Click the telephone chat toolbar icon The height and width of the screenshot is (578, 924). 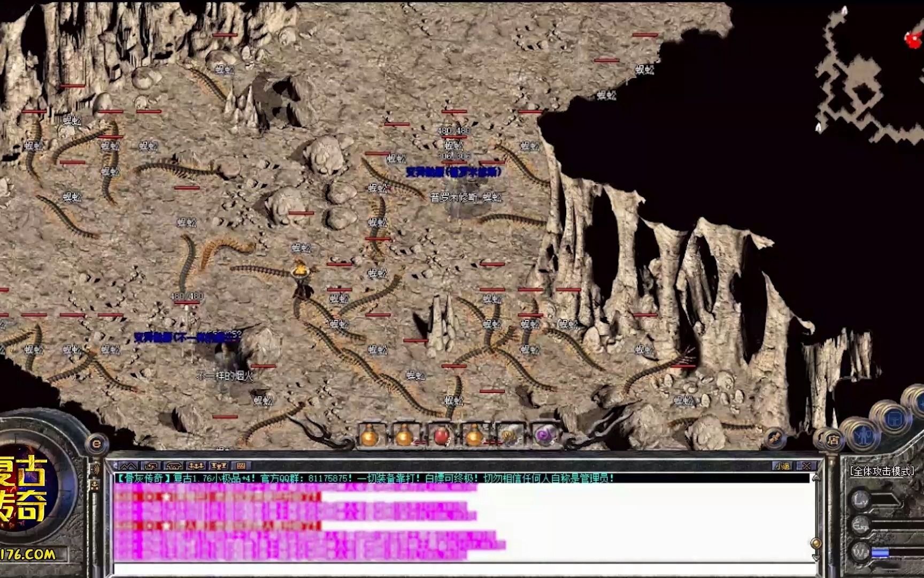point(174,466)
